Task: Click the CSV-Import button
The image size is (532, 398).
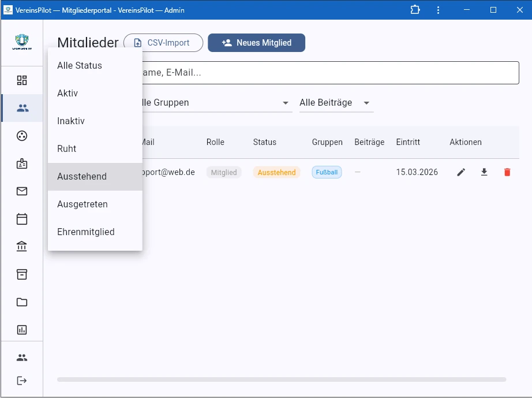Action: (x=163, y=43)
